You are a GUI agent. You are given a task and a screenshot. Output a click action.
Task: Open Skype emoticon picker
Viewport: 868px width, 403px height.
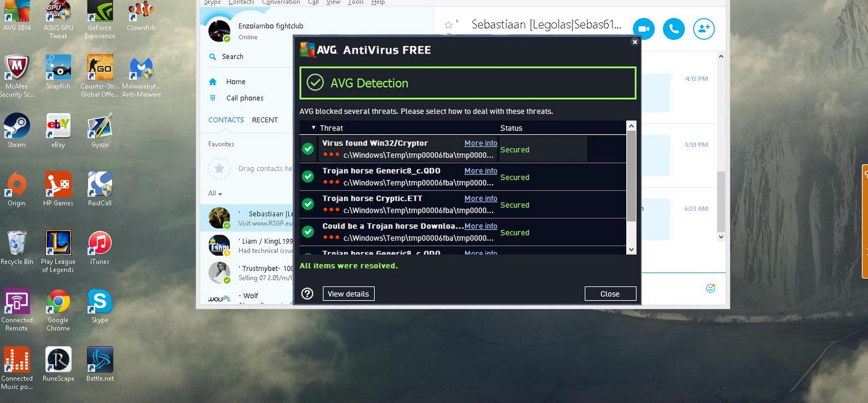pos(710,288)
